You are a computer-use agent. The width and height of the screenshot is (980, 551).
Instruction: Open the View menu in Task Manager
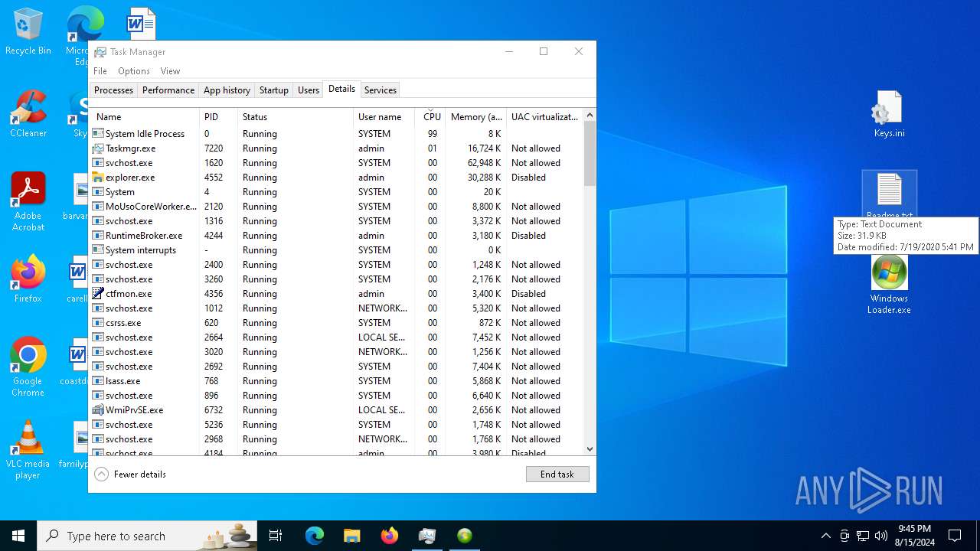[170, 71]
